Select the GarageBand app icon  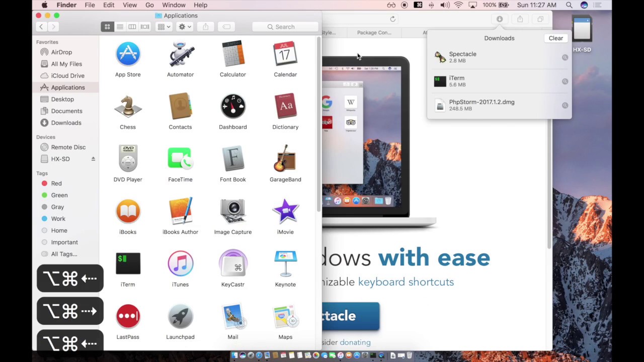pyautogui.click(x=285, y=159)
